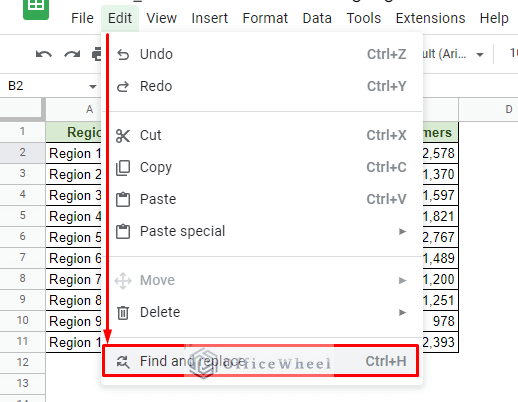Open the Extensions menu

click(430, 18)
